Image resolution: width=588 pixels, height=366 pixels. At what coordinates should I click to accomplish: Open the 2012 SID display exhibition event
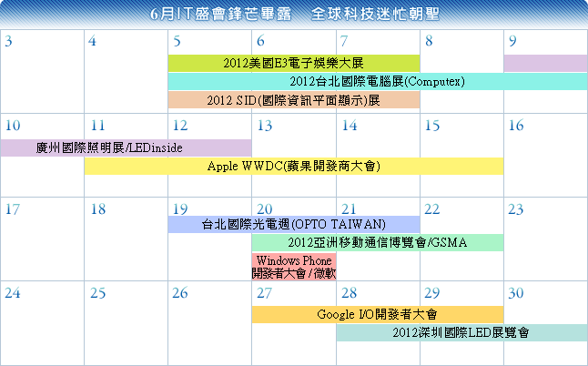click(293, 99)
